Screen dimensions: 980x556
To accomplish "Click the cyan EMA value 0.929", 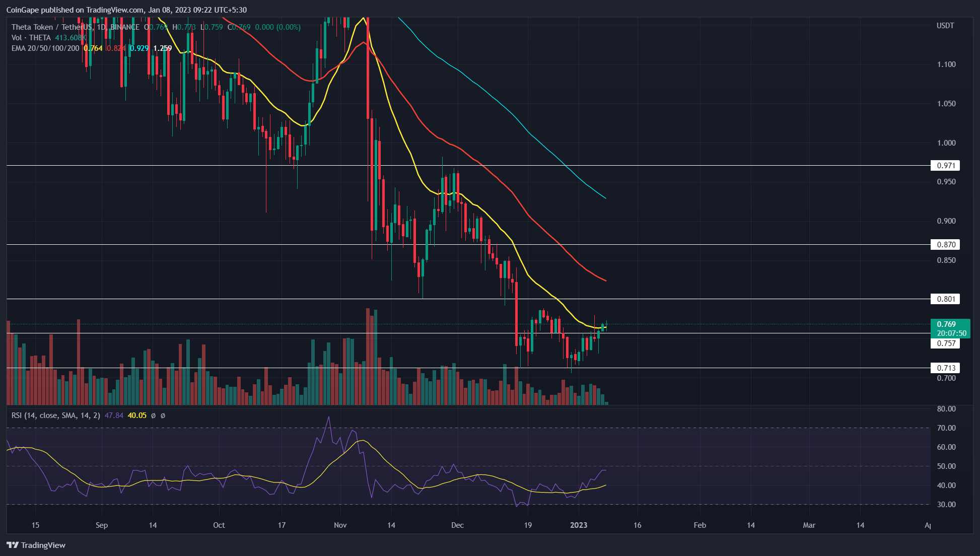I will click(x=139, y=48).
